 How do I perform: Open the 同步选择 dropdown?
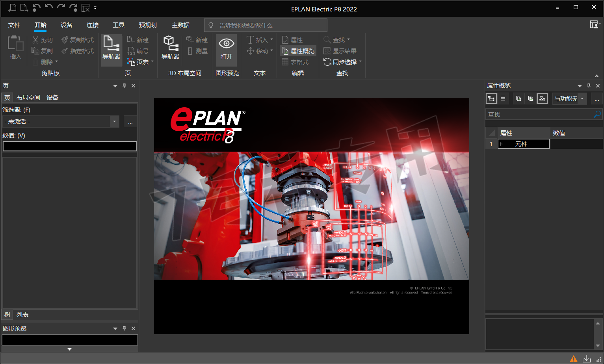click(x=360, y=61)
